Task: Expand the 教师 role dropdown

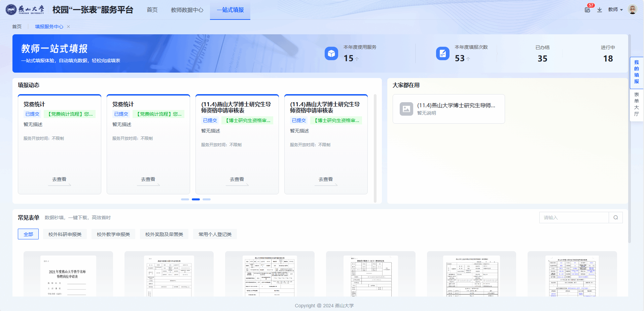Action: (x=615, y=10)
